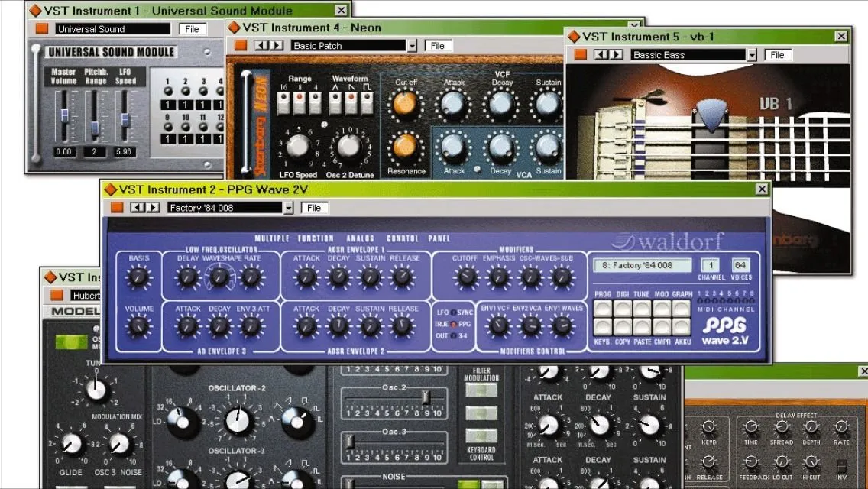The width and height of the screenshot is (868, 489).
Task: Open the File menu in Neon window
Action: tap(438, 45)
